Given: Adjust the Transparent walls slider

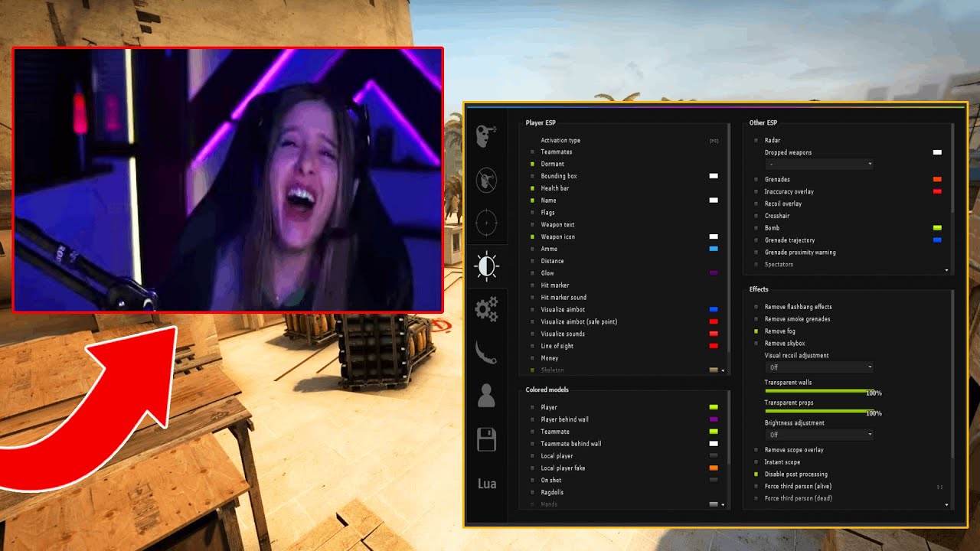Looking at the screenshot, I should point(819,391).
